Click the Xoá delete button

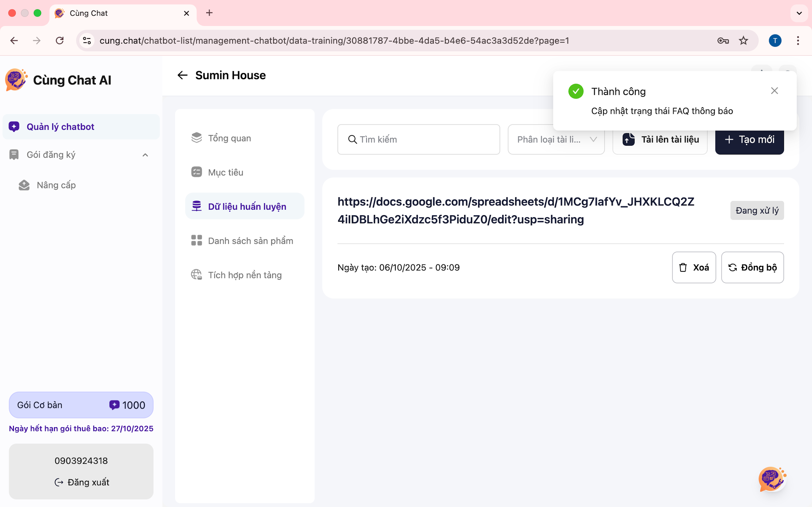[x=693, y=267]
